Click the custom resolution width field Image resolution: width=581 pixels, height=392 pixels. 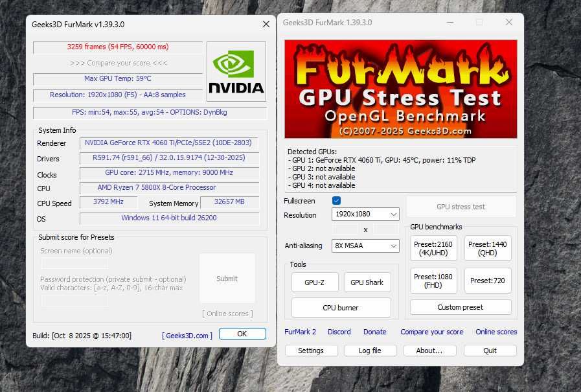click(x=345, y=229)
